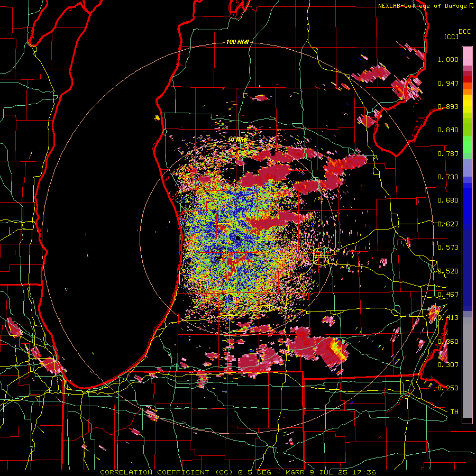Pick the light pink color bar segment

pyautogui.click(x=467, y=56)
